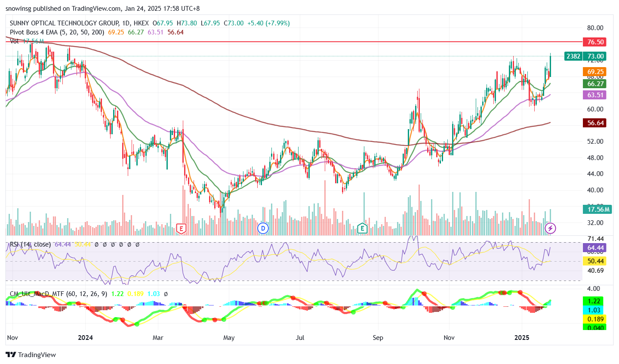Click the green 1.22 MACD axis label
Image resolution: width=619 pixels, height=364 pixels.
click(594, 301)
